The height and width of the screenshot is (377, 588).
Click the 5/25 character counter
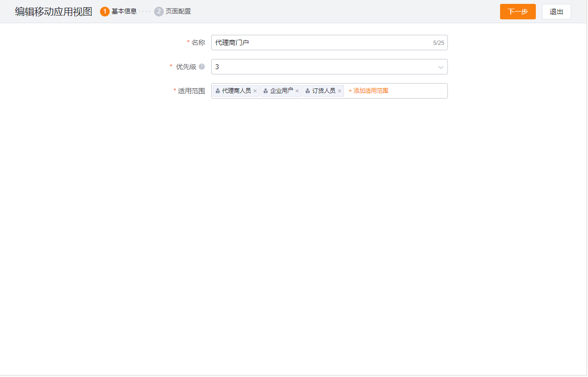[439, 43]
